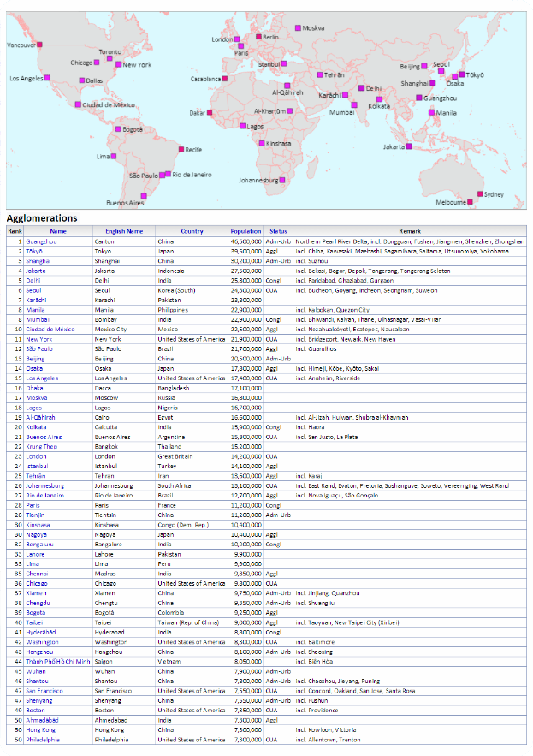Viewport: 533px width, 756px height.
Task: Select the Chicago map marker
Action: [x=97, y=63]
